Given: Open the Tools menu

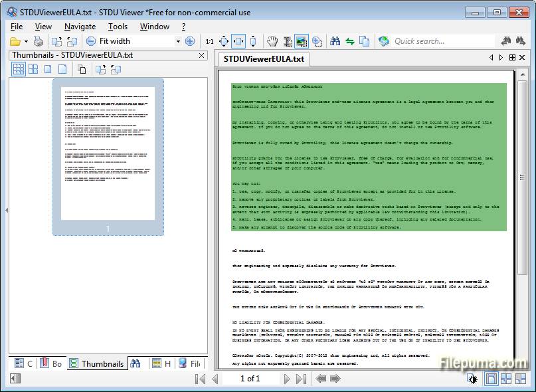Looking at the screenshot, I should pyautogui.click(x=118, y=27).
